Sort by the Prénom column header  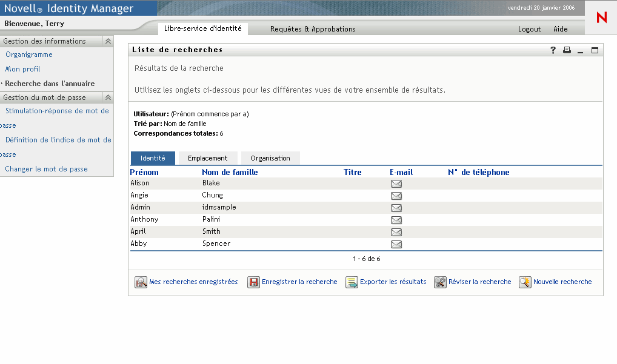point(144,172)
